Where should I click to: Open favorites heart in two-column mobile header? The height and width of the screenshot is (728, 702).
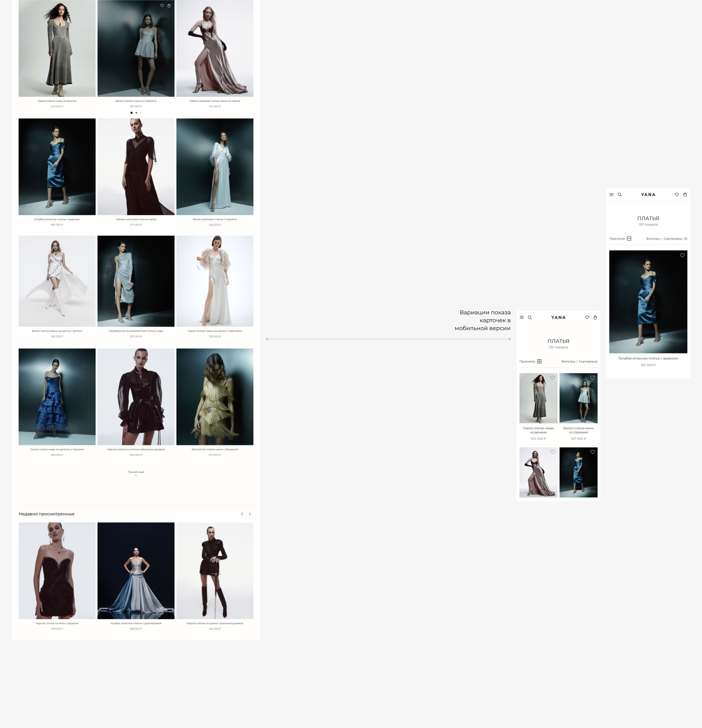(587, 318)
